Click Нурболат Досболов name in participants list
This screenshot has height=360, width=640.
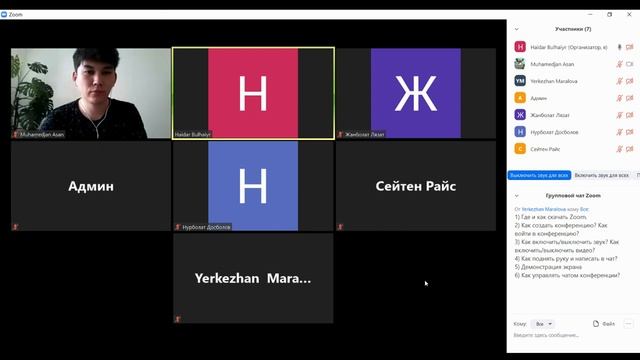pos(554,132)
